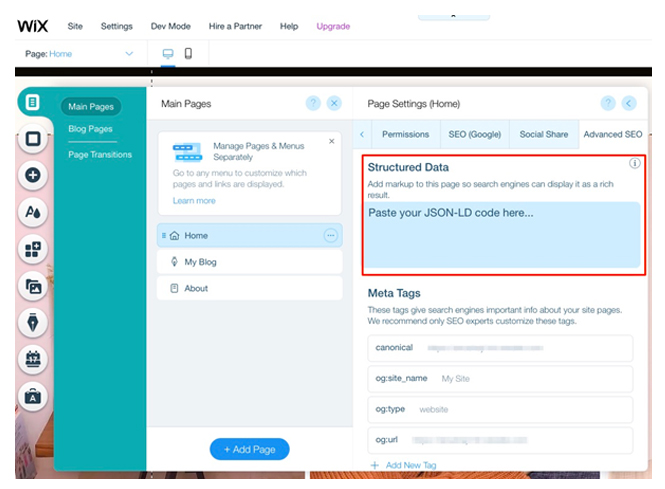Collapse the top bar handle
Viewport: 665px width, 489px height.
point(454,17)
